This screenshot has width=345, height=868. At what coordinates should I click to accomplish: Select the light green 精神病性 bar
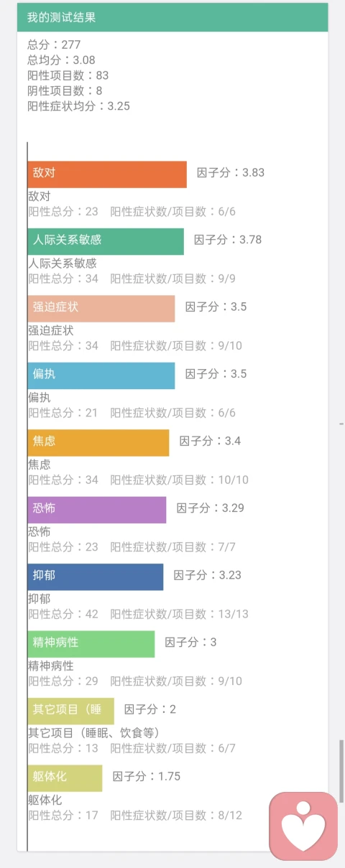[91, 644]
